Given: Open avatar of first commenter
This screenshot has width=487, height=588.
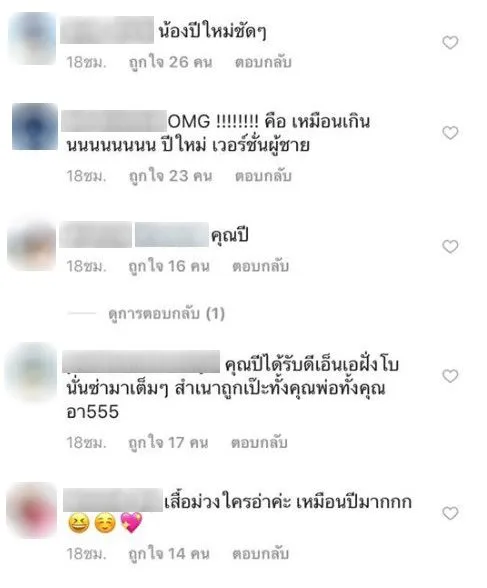Looking at the screenshot, I should click(x=32, y=39).
